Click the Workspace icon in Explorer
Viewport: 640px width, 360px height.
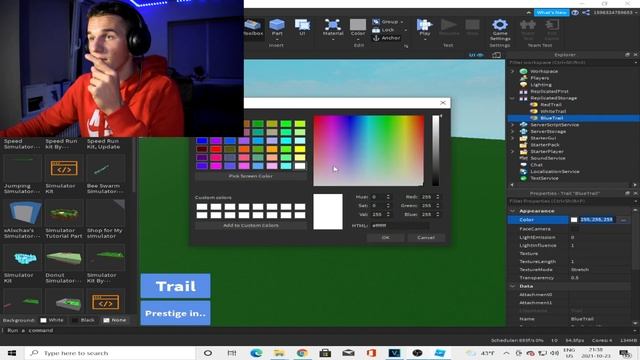523,71
